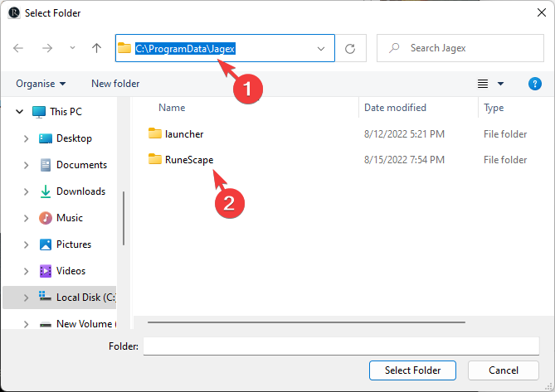Open Help with the question mark

[x=534, y=84]
